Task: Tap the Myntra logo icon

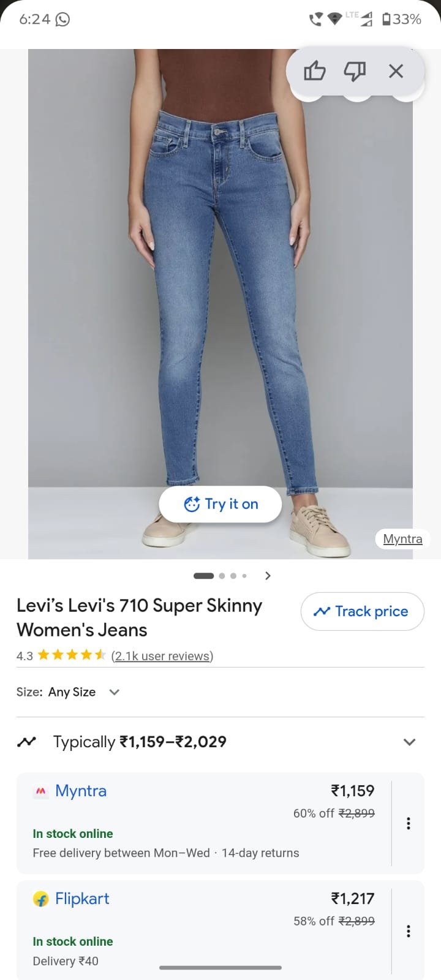Action: tap(40, 791)
